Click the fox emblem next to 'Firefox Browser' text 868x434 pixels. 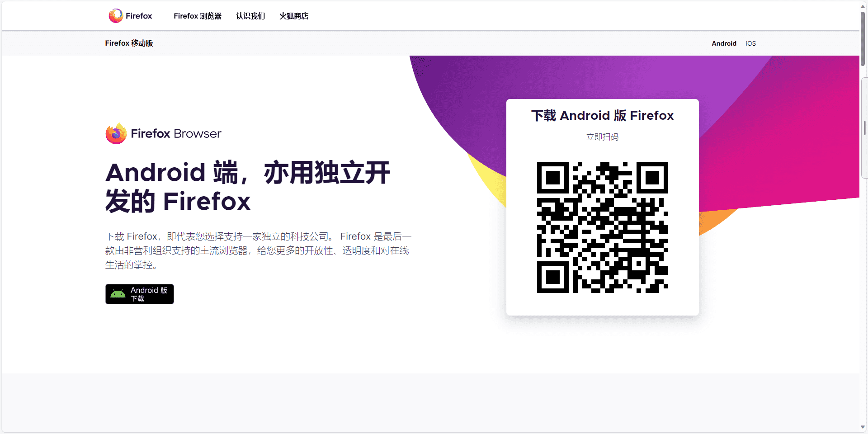116,133
